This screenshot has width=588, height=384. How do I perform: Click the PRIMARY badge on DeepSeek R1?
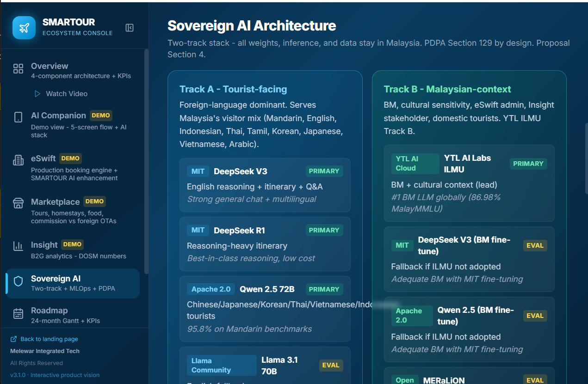(324, 230)
